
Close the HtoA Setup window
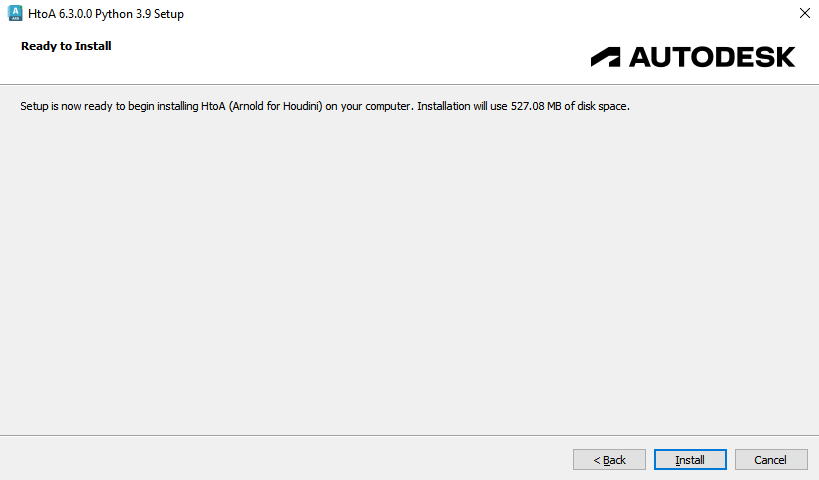(804, 13)
